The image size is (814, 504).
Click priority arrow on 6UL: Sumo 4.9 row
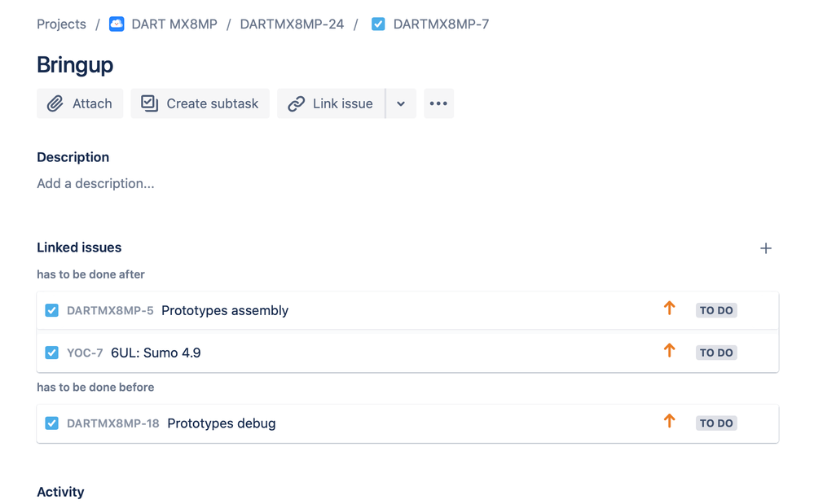point(670,351)
